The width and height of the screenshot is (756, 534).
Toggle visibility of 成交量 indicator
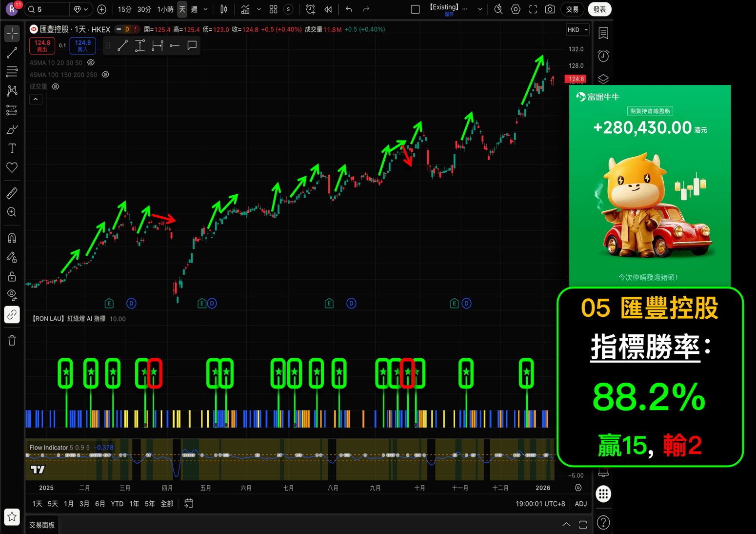click(56, 86)
